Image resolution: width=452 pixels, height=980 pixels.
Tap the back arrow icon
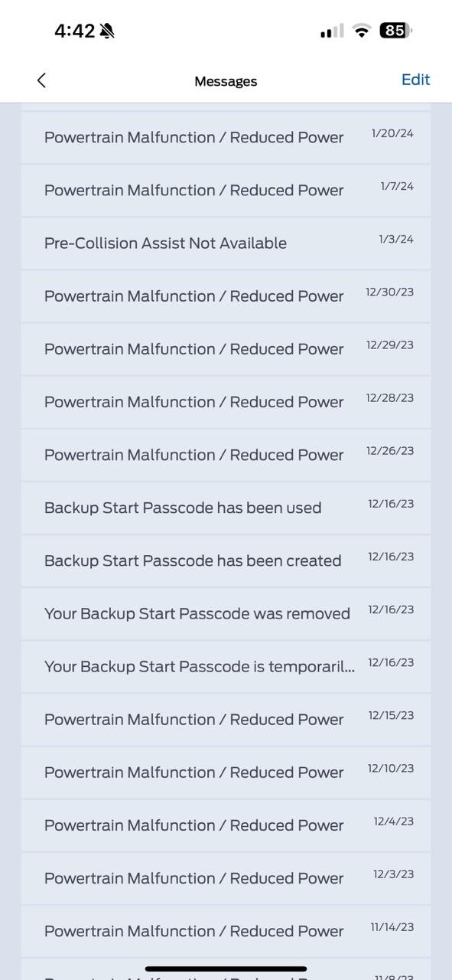pyautogui.click(x=41, y=80)
